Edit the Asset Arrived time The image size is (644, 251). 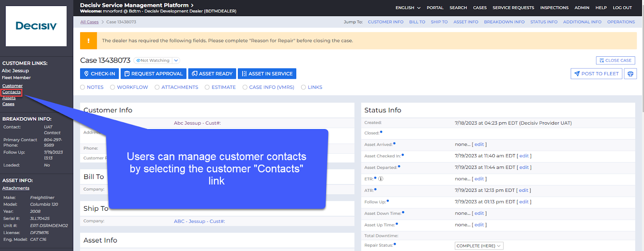(x=479, y=144)
